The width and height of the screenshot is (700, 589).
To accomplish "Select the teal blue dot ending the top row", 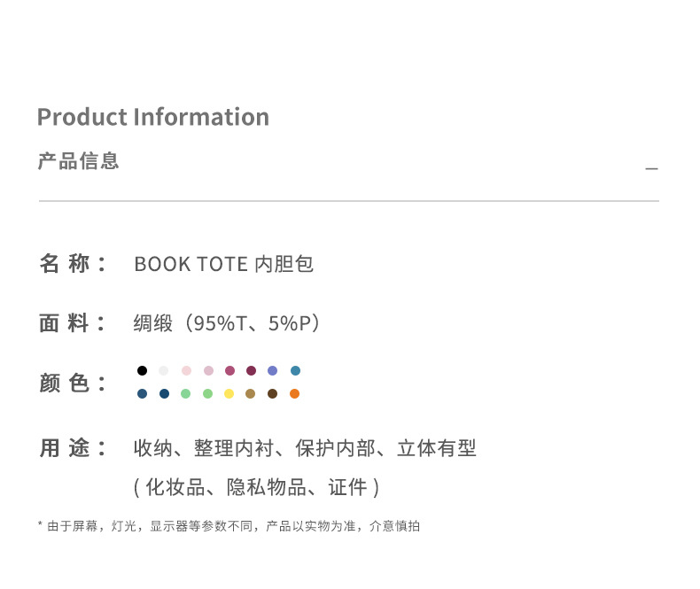I will click(x=296, y=370).
